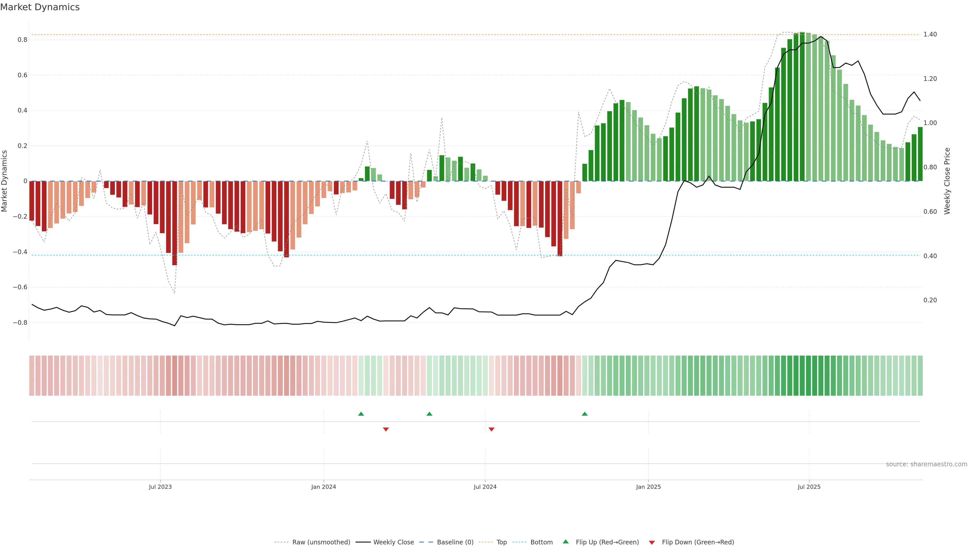
Task: Click the first red Flip Down triangle marker
Action: pyautogui.click(x=386, y=429)
